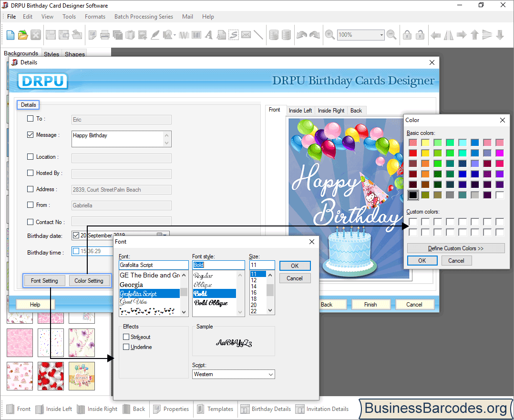
Task: Click the up arrow toolbar icon
Action: (474, 35)
